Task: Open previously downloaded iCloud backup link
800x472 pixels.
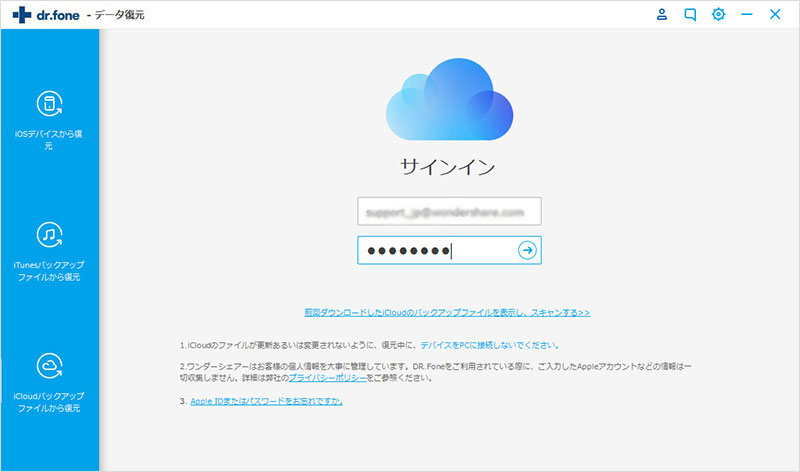Action: (x=447, y=312)
